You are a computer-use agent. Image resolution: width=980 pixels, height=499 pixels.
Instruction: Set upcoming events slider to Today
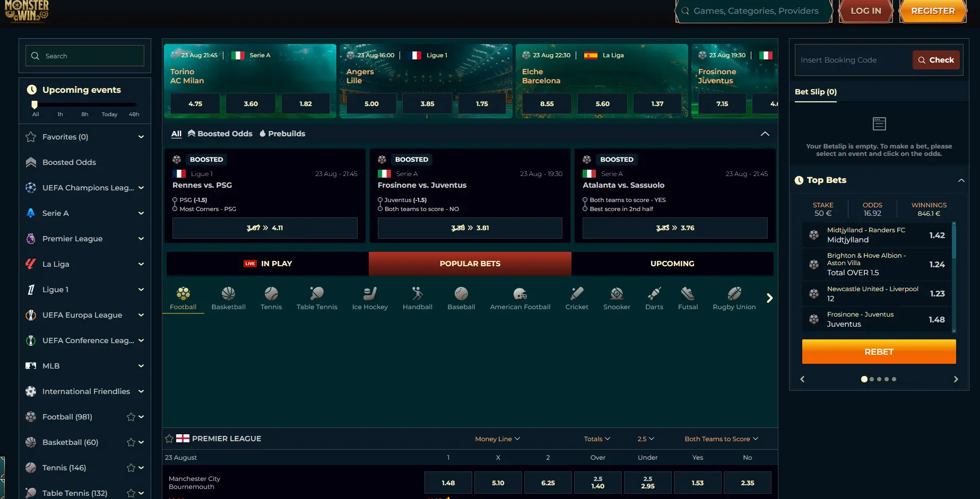pos(109,115)
